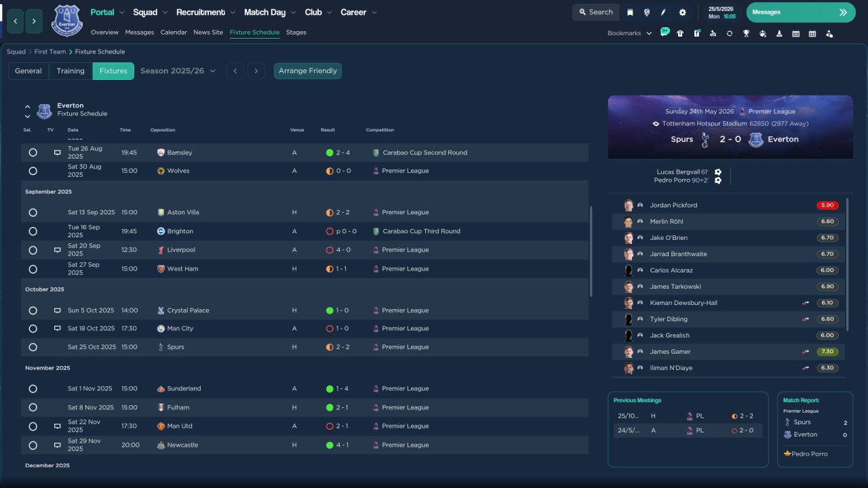The image size is (868, 488).
Task: Click the paw print icon in the bookmarks bar
Action: [x=763, y=33]
